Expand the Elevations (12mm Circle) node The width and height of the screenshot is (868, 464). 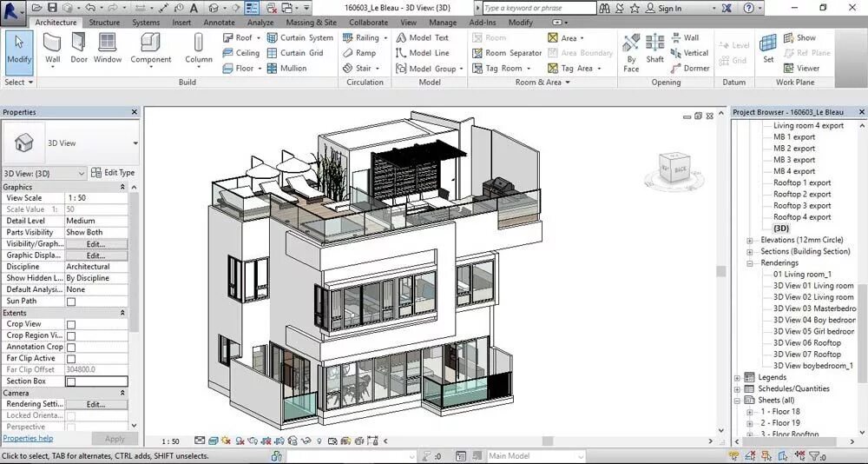750,241
